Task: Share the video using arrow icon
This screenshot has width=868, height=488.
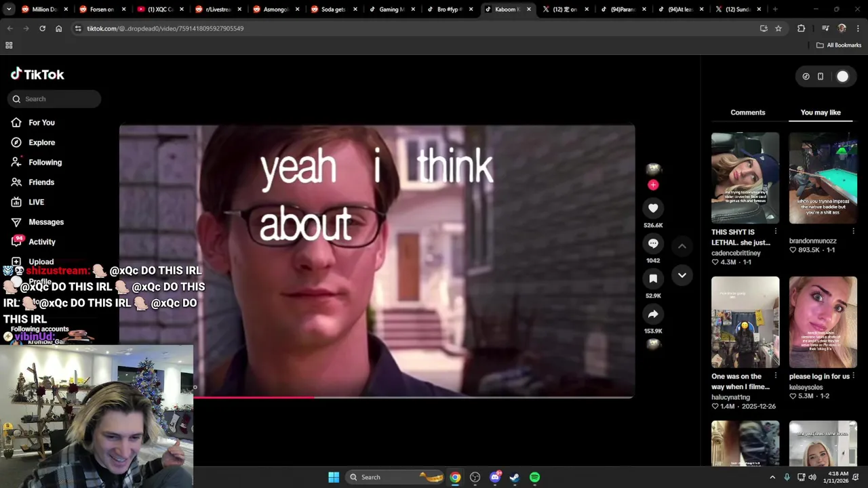Action: click(653, 314)
